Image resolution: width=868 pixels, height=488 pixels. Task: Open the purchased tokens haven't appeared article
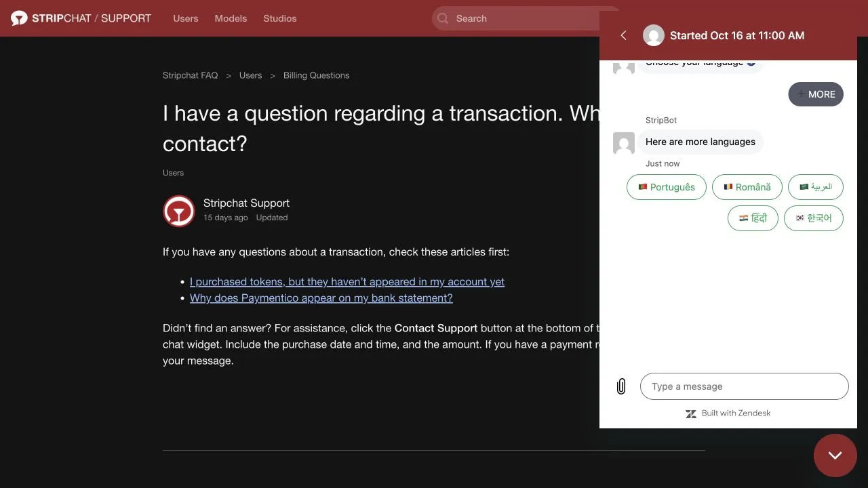[347, 282]
